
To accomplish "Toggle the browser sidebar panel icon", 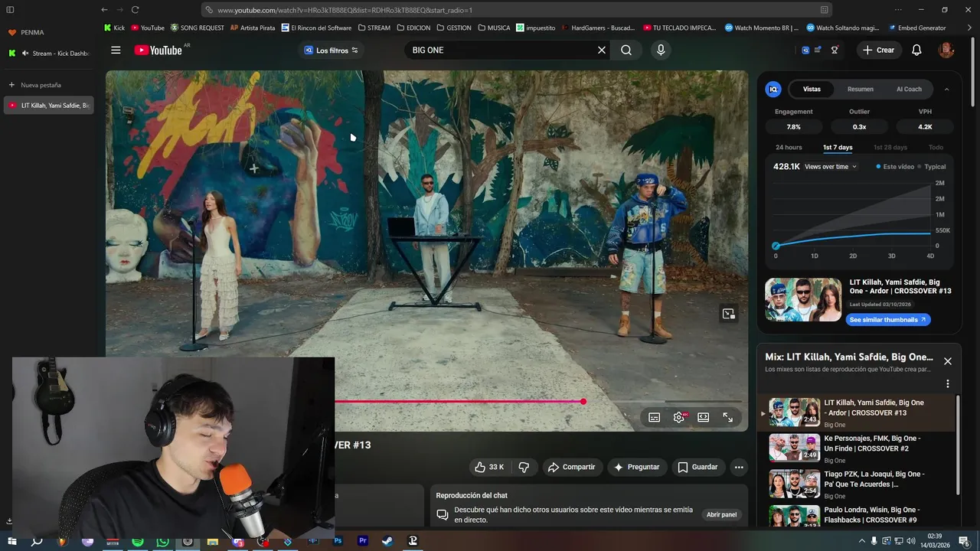I will (10, 10).
